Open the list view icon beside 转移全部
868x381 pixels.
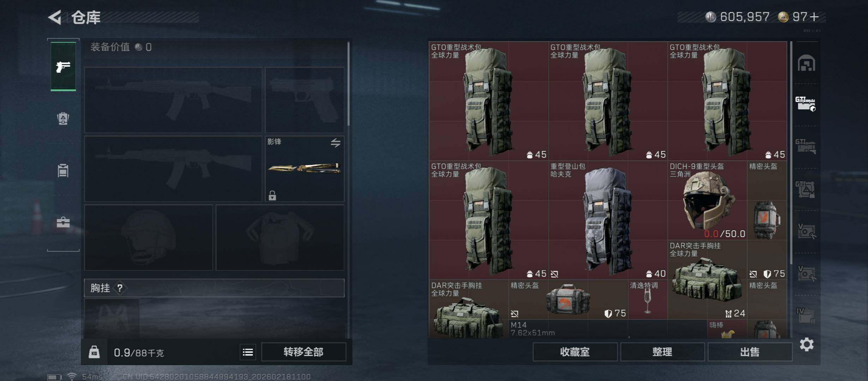[248, 352]
